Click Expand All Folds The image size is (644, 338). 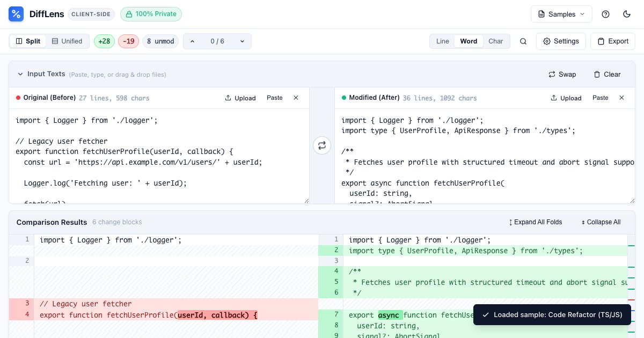pyautogui.click(x=535, y=222)
